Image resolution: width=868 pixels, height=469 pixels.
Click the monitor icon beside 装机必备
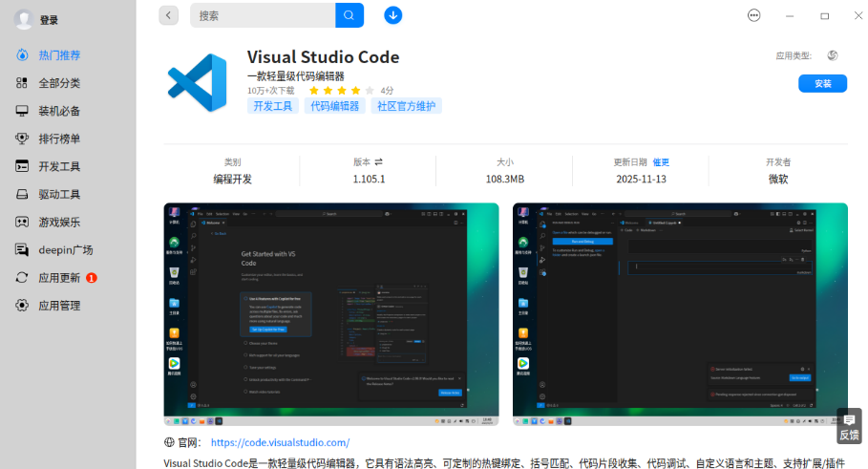(x=22, y=111)
